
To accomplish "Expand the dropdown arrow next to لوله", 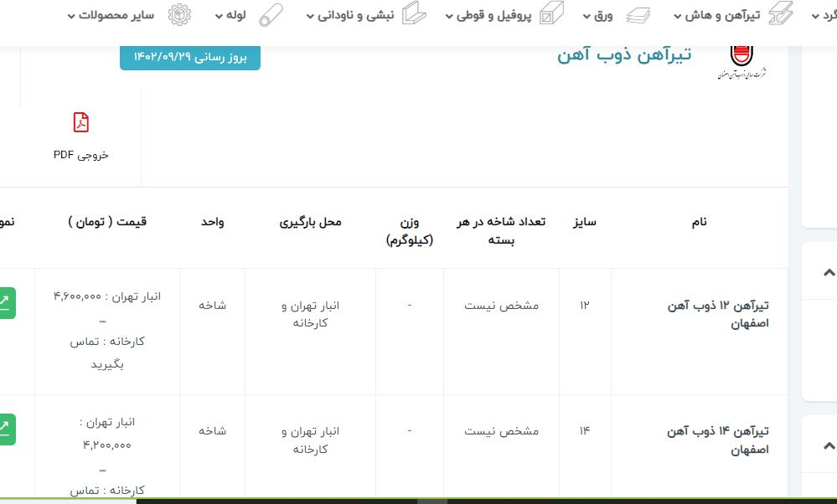I will (219, 16).
